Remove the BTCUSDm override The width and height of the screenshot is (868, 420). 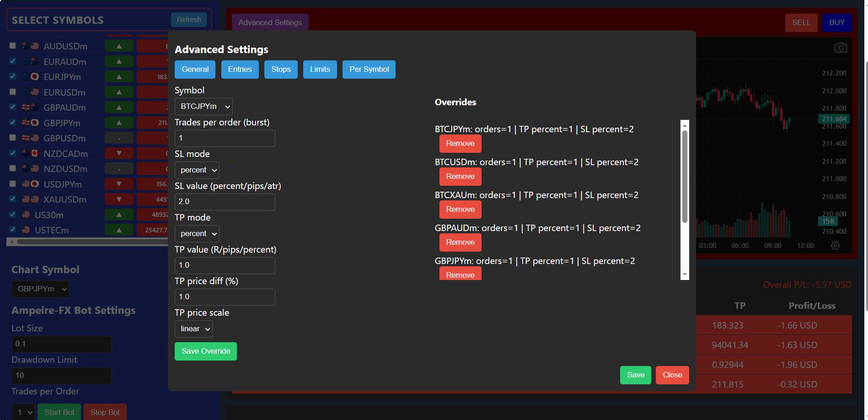click(460, 176)
